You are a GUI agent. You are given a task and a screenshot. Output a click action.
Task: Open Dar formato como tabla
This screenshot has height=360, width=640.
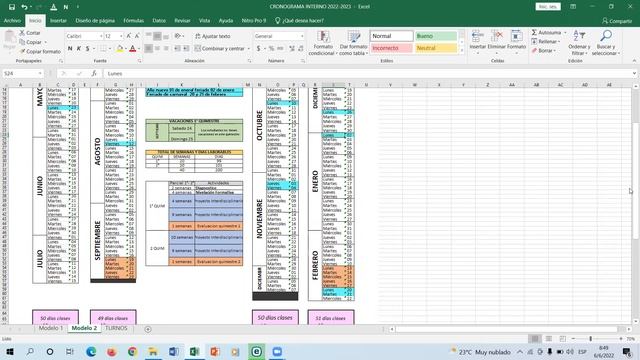point(353,43)
